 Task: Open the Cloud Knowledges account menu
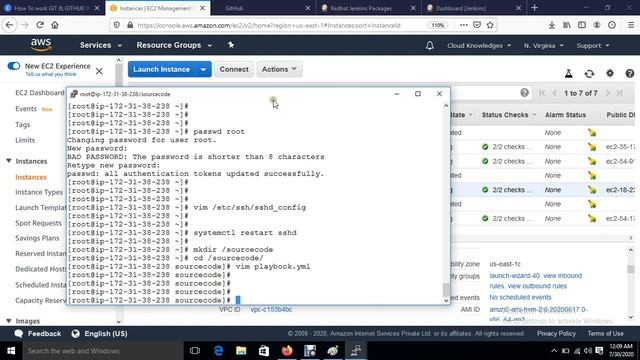pyautogui.click(x=479, y=45)
